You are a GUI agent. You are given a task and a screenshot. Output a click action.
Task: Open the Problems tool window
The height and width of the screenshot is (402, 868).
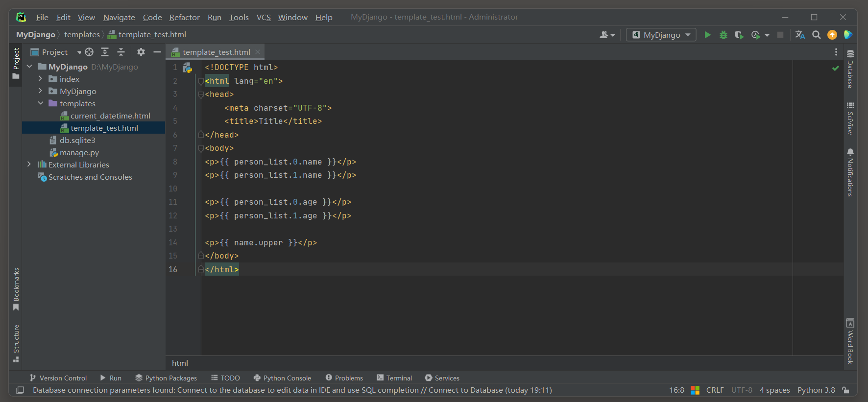click(344, 378)
